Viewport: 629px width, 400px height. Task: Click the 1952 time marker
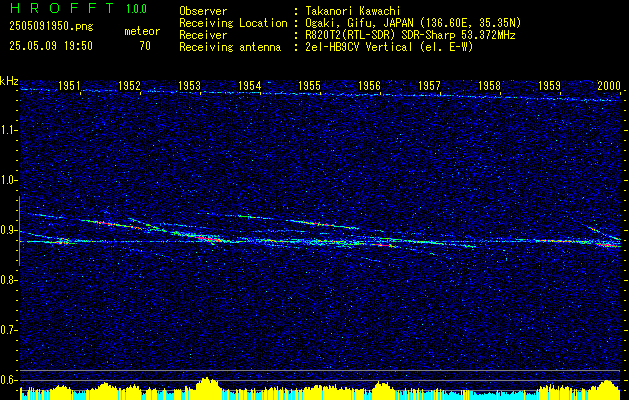(130, 85)
